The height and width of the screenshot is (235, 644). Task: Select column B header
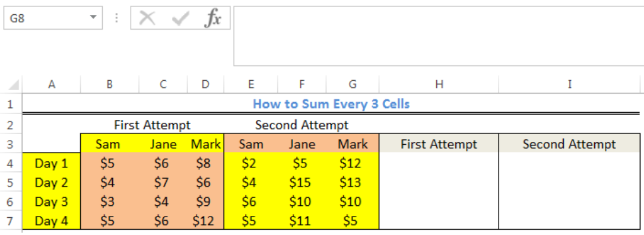pos(110,84)
